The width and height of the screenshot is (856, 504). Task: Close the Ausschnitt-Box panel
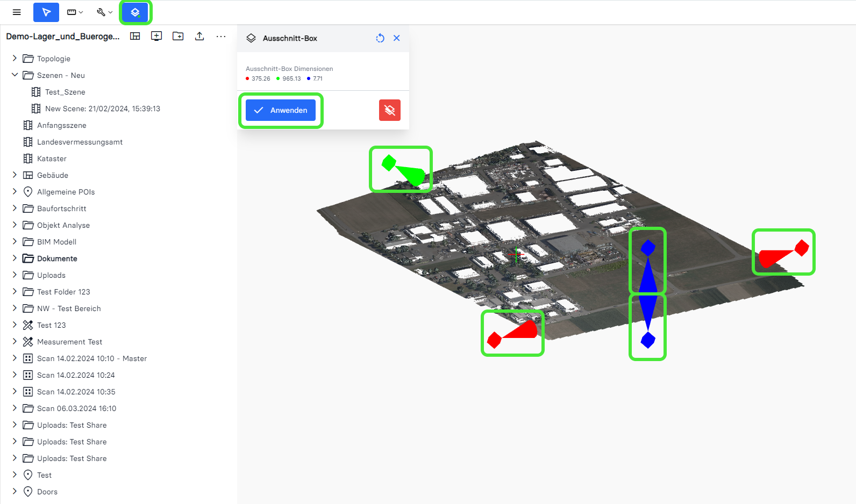[397, 38]
